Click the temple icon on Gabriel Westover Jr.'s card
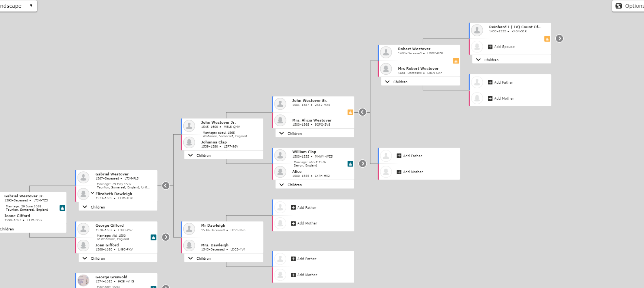 (62, 208)
